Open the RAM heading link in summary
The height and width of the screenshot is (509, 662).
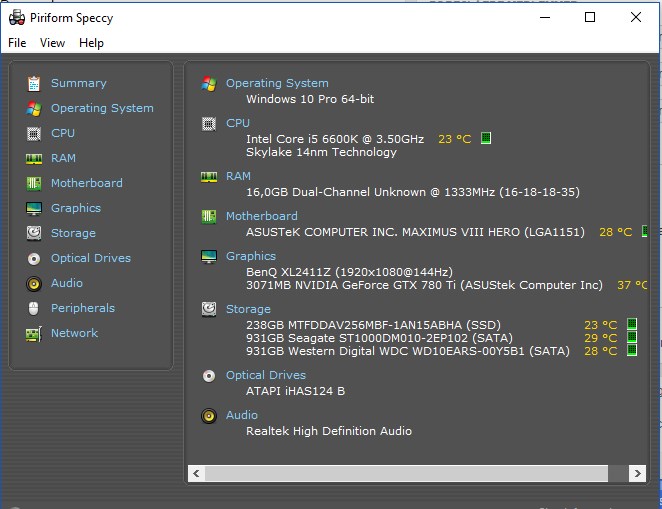(238, 176)
